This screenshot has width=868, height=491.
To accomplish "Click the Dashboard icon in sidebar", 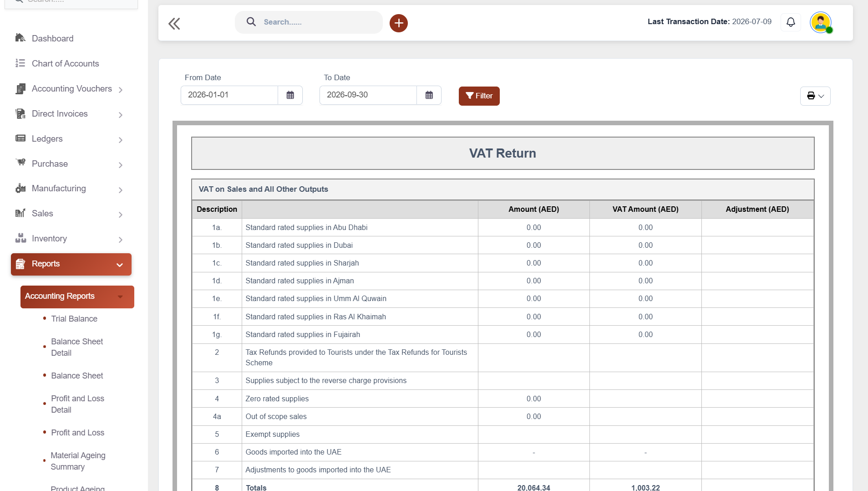I will click(20, 38).
